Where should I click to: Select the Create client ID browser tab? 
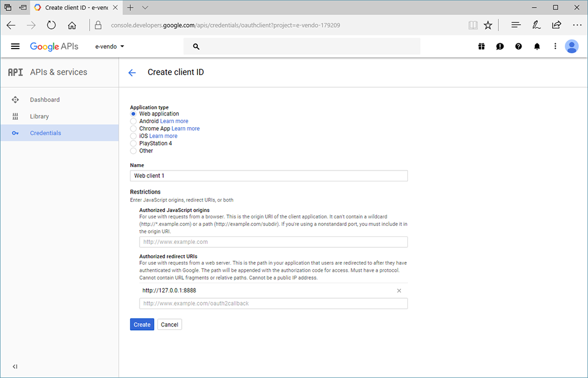[75, 8]
